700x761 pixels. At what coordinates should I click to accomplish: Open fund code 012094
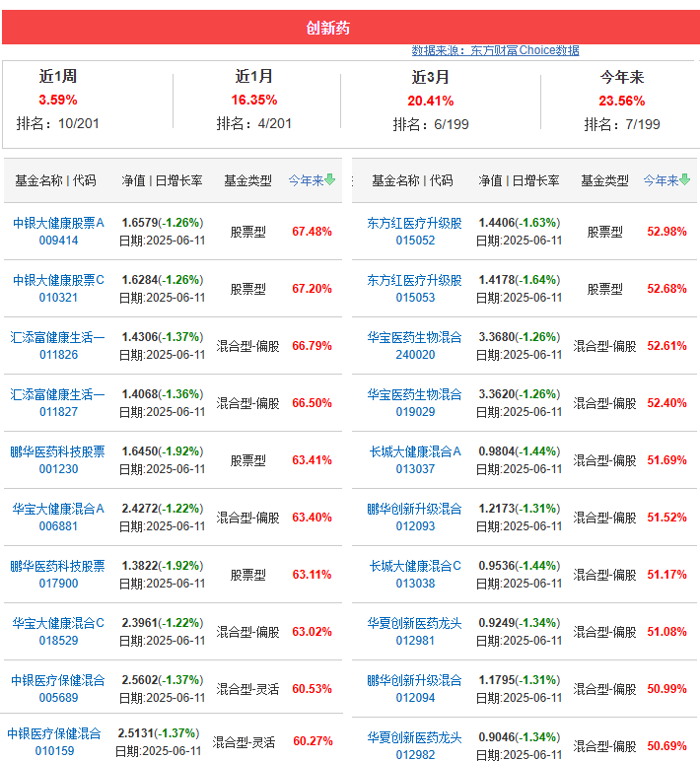[x=415, y=698]
